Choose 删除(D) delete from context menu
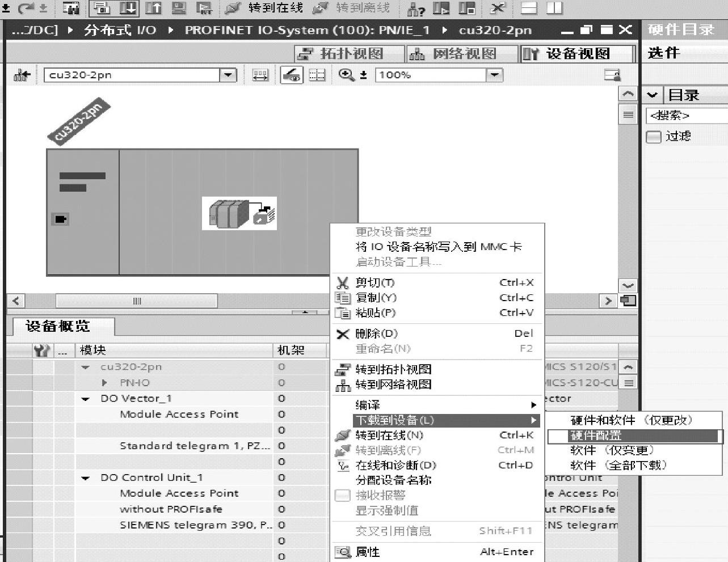The image size is (728, 562). 437,333
